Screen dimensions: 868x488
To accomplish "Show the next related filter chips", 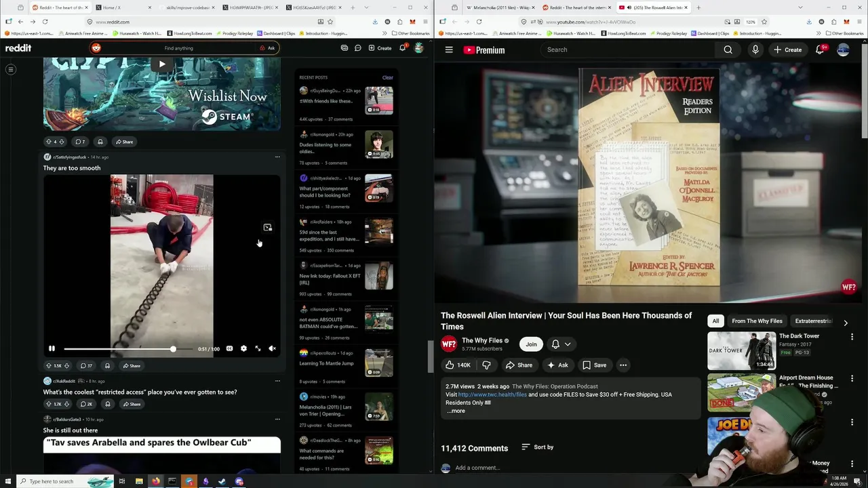I will pos(846,323).
